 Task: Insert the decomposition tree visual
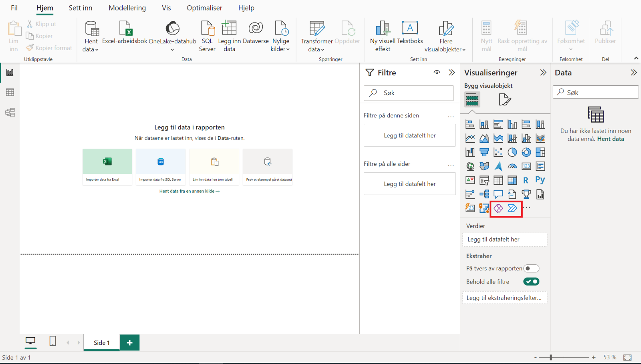point(484,195)
